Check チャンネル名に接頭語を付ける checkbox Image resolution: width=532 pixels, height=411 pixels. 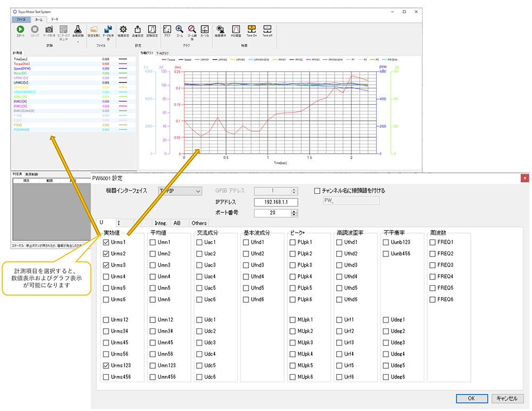click(x=317, y=191)
